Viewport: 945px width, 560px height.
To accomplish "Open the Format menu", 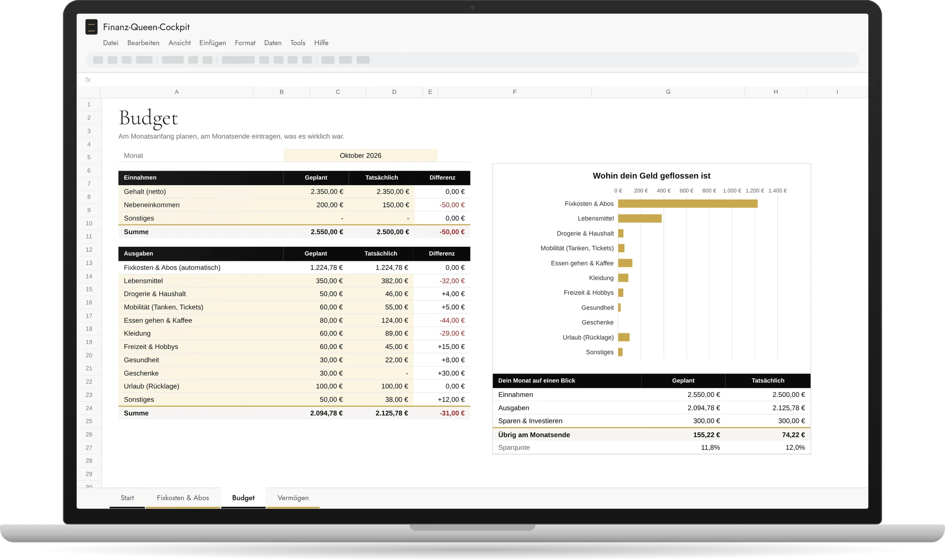I will [x=245, y=43].
